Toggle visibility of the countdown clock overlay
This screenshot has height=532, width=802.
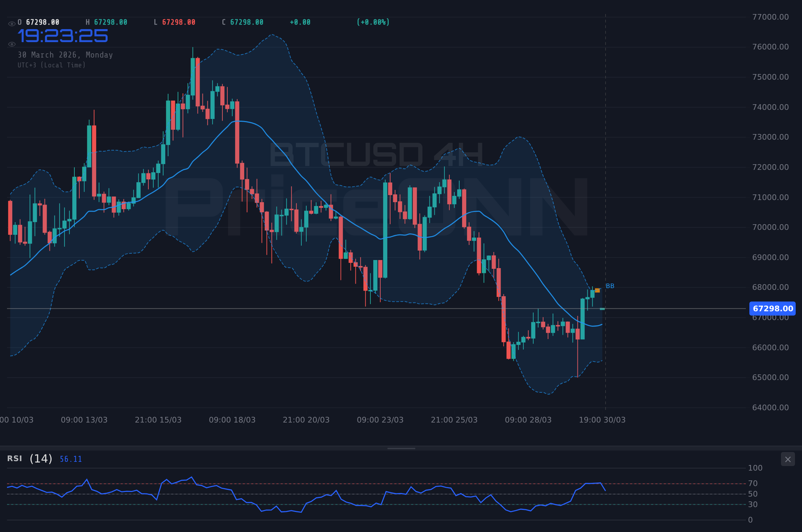click(x=12, y=44)
